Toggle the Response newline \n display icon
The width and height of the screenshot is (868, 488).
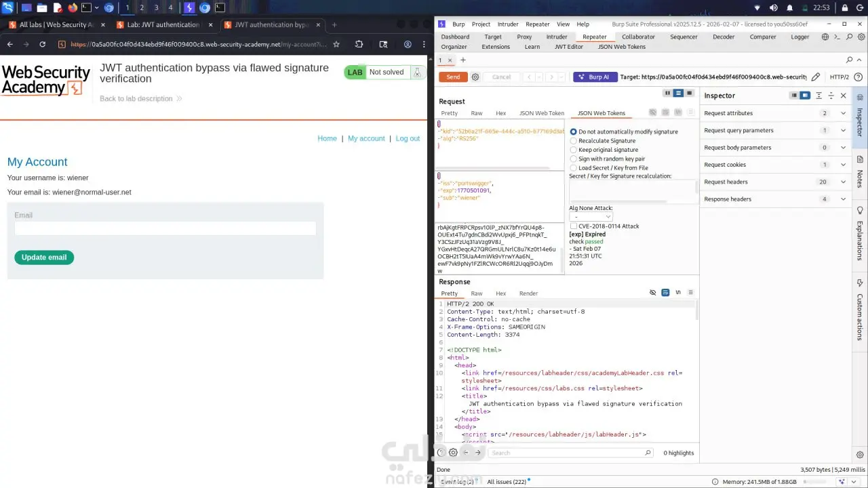(x=678, y=293)
